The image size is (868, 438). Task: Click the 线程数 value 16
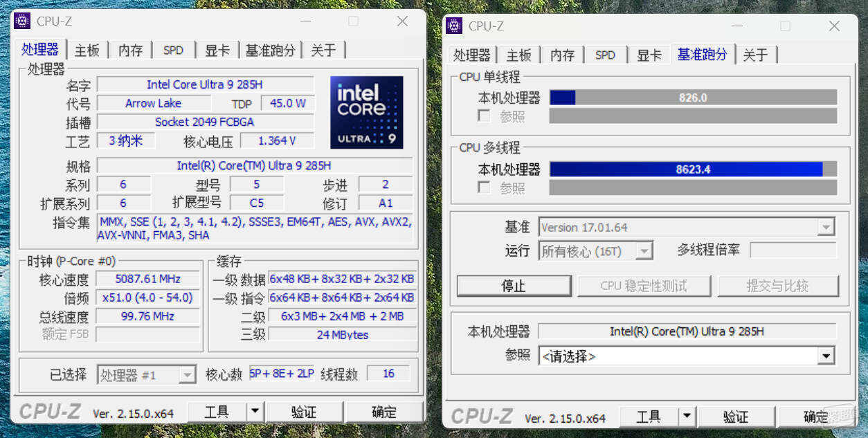[x=388, y=374]
